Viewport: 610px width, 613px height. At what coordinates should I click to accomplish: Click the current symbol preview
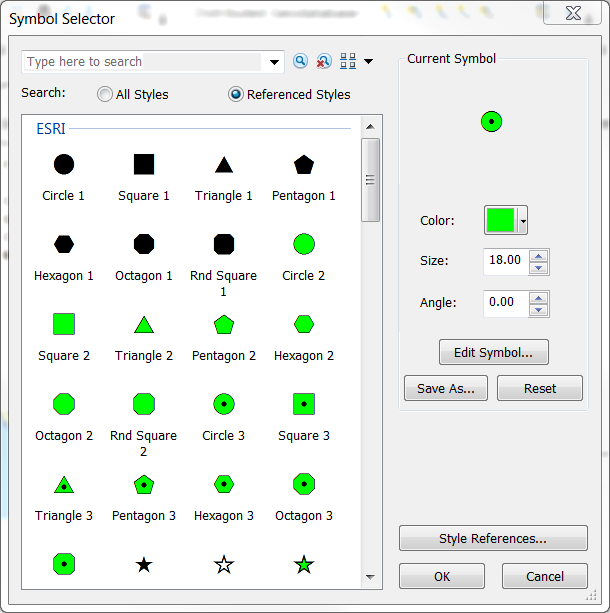tap(492, 122)
